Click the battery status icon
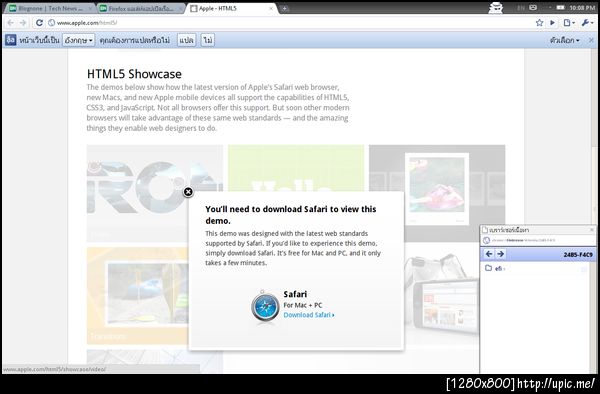Screen dimensions: 600x394 click(x=561, y=8)
